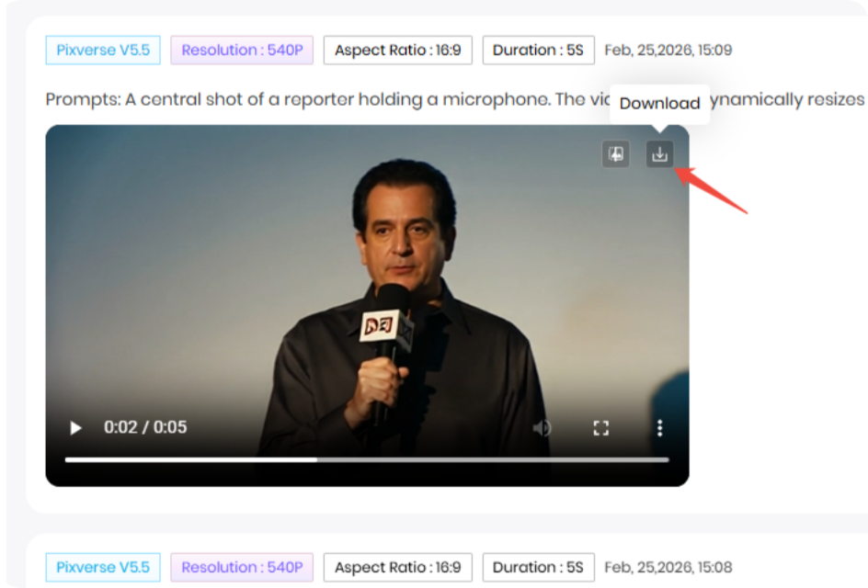Viewport: 868px width, 588px height.
Task: Open more options via the vertical dots
Action: tap(659, 427)
